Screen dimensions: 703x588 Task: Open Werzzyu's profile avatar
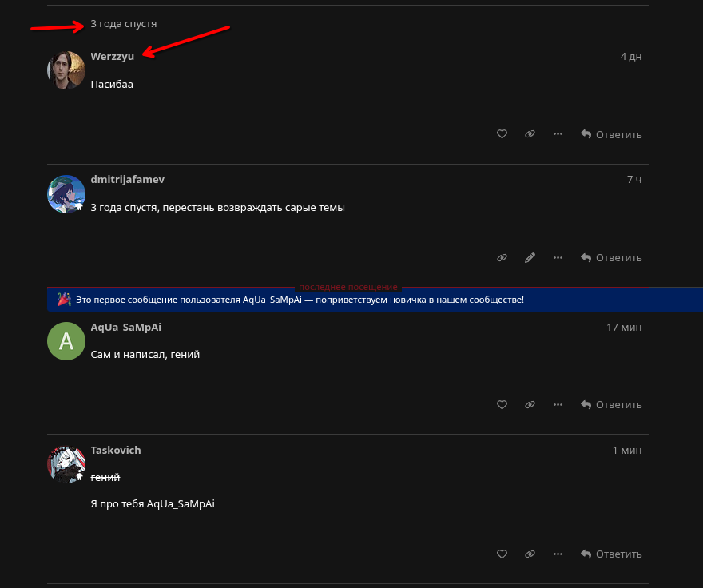tap(66, 70)
